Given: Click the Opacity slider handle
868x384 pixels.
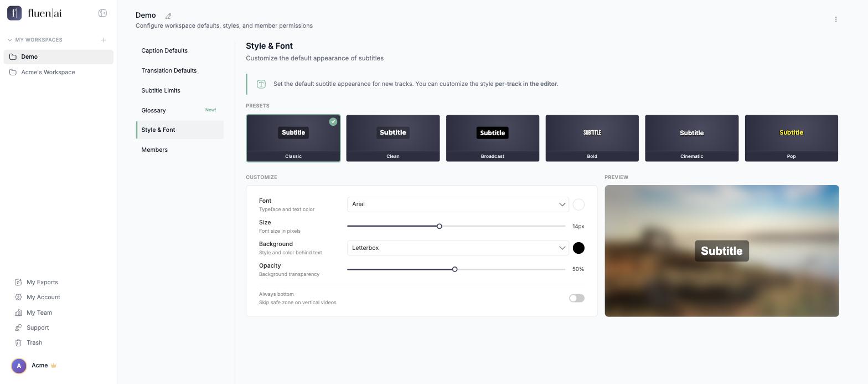Looking at the screenshot, I should click(455, 269).
